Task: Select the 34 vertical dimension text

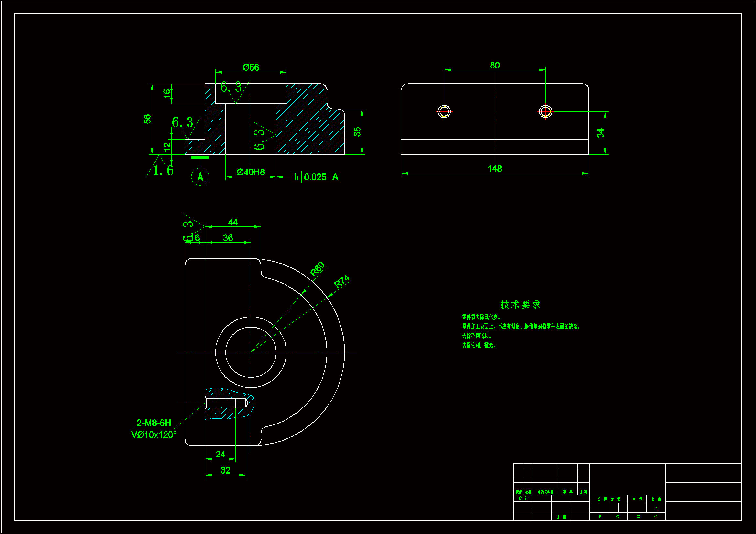Action: pyautogui.click(x=600, y=133)
